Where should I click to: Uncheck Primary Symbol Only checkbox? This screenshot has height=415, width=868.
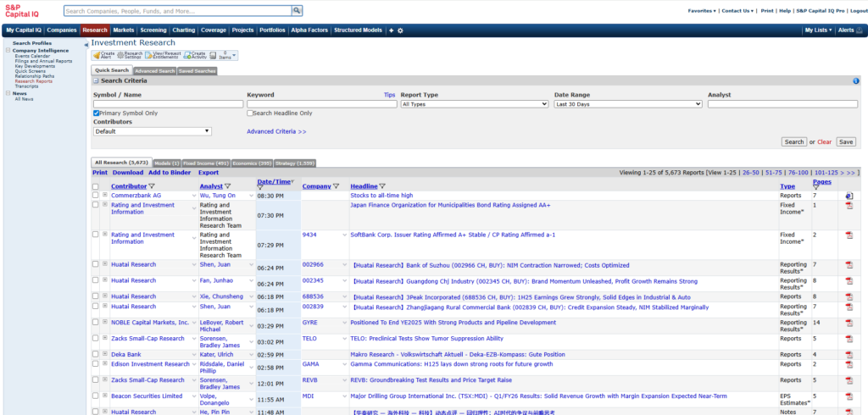tap(97, 113)
